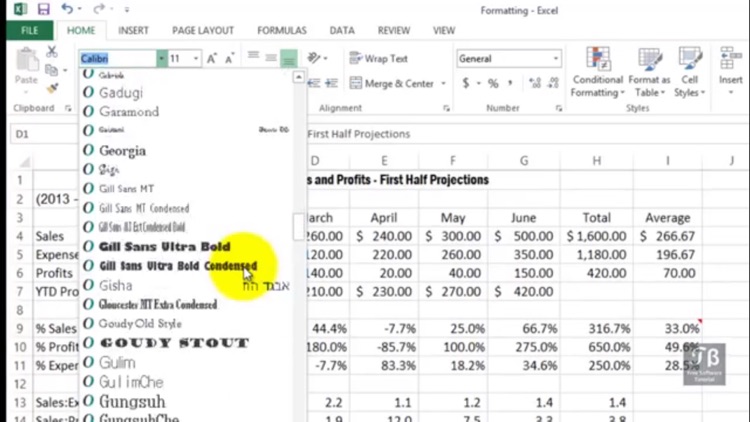The width and height of the screenshot is (750, 422).
Task: Choose Gill Sans MT font
Action: (187, 189)
